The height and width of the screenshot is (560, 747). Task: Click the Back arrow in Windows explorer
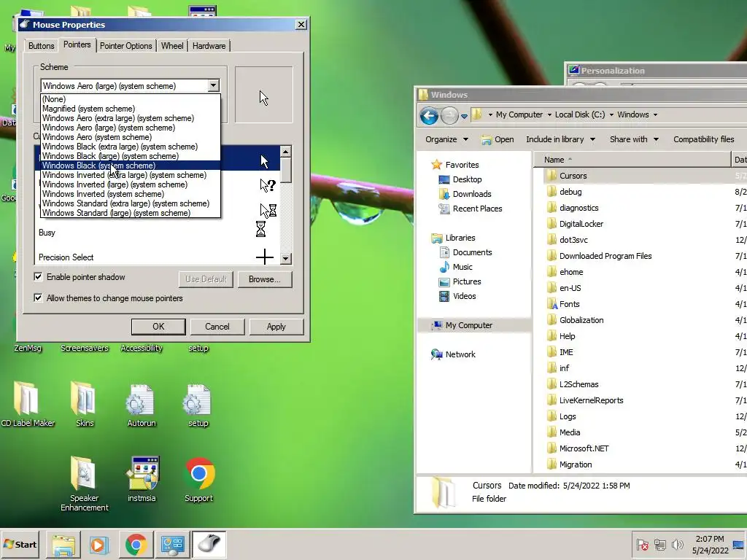(x=429, y=115)
